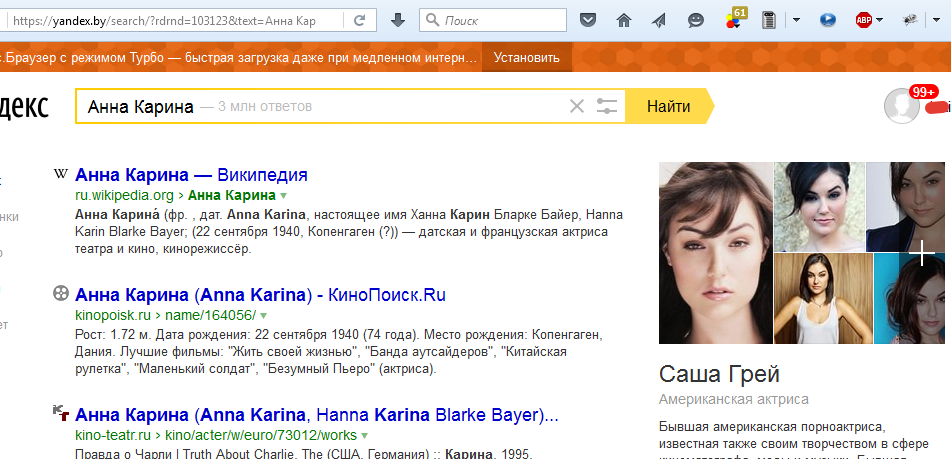Expand dropdown arrow next to clipboard icon
Viewport: 951px width, 459px height.
[x=796, y=21]
